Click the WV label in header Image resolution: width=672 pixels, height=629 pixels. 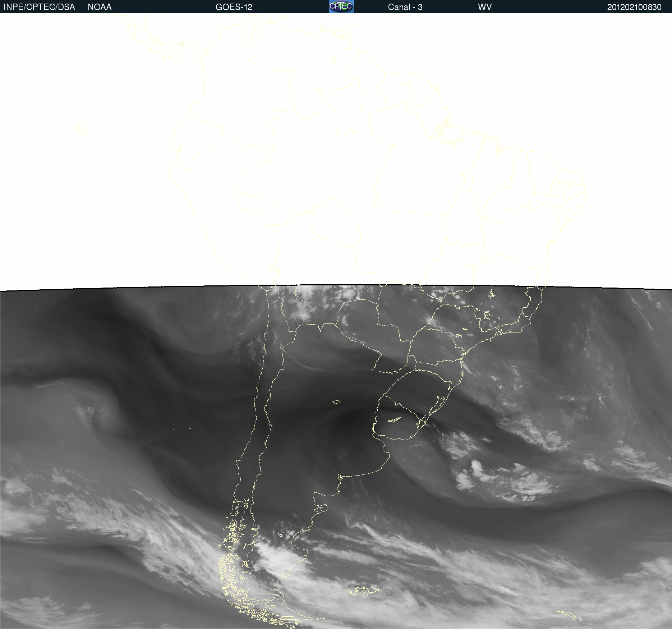[485, 7]
